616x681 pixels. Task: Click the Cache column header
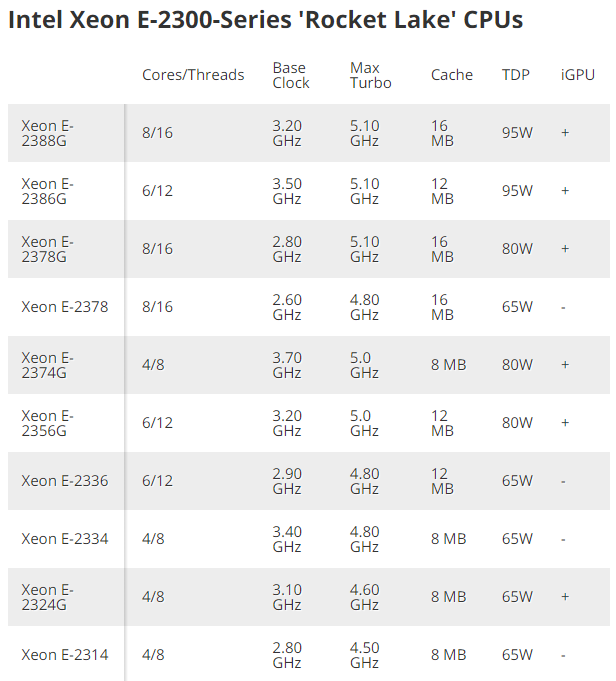pos(452,75)
